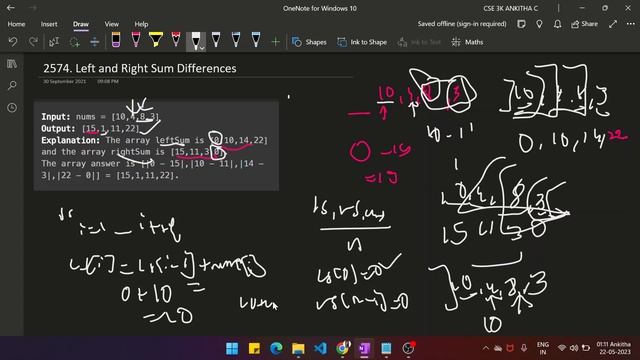Open the Help tab
Viewport: 640px width, 360px height.
pos(141,24)
